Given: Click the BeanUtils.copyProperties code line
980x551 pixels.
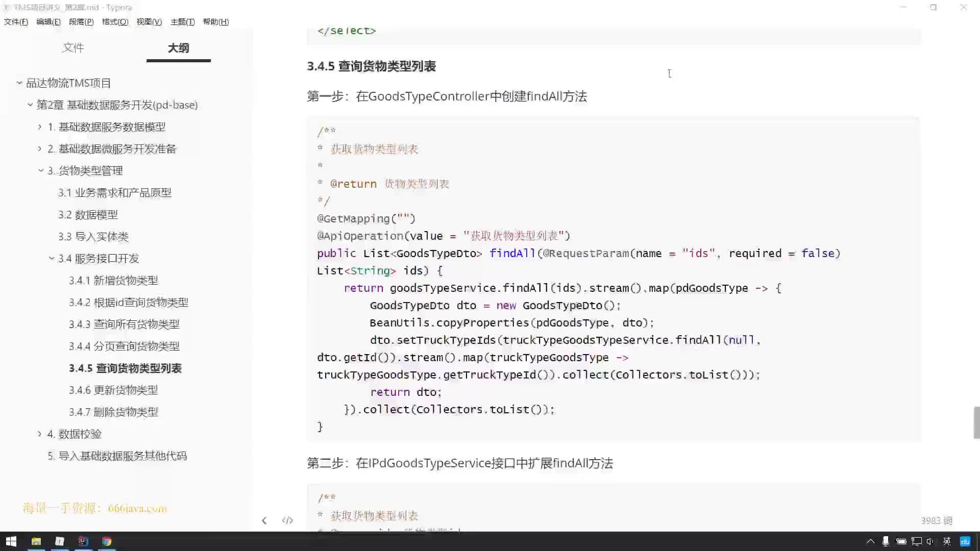Looking at the screenshot, I should (512, 322).
